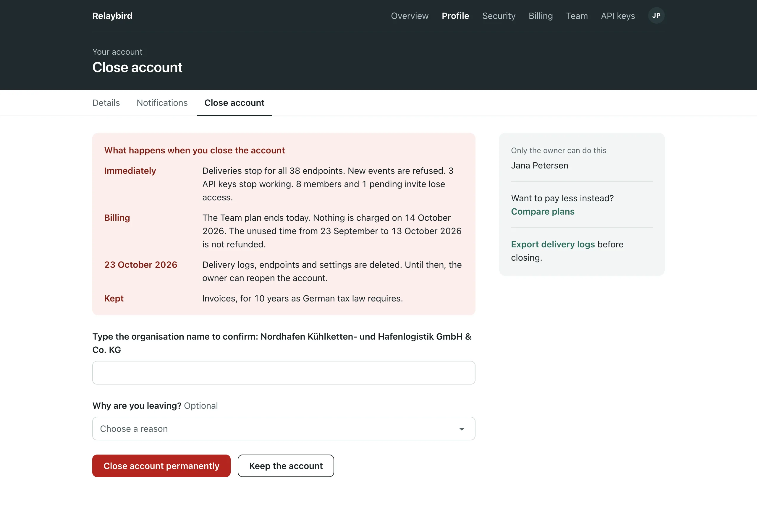The width and height of the screenshot is (757, 532).
Task: Open the Team page
Action: [577, 16]
